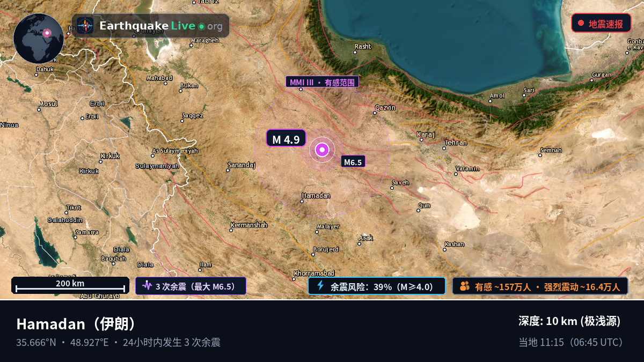
Task: Click the Hamadan（伊朗）location title
Action: (78, 324)
